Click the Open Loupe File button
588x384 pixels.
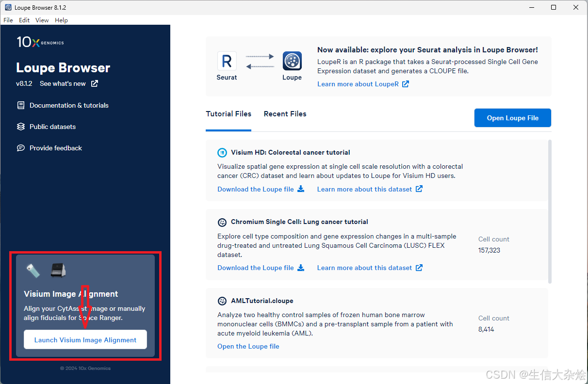pos(513,118)
